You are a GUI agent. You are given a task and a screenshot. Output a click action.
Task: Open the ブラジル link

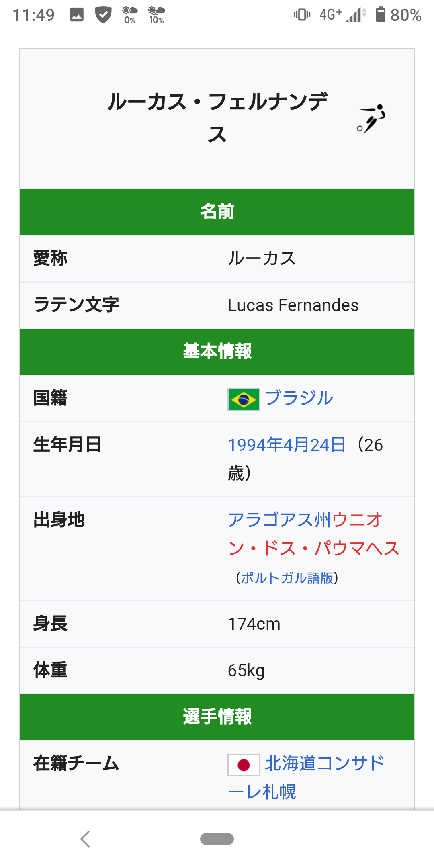pos(299,398)
